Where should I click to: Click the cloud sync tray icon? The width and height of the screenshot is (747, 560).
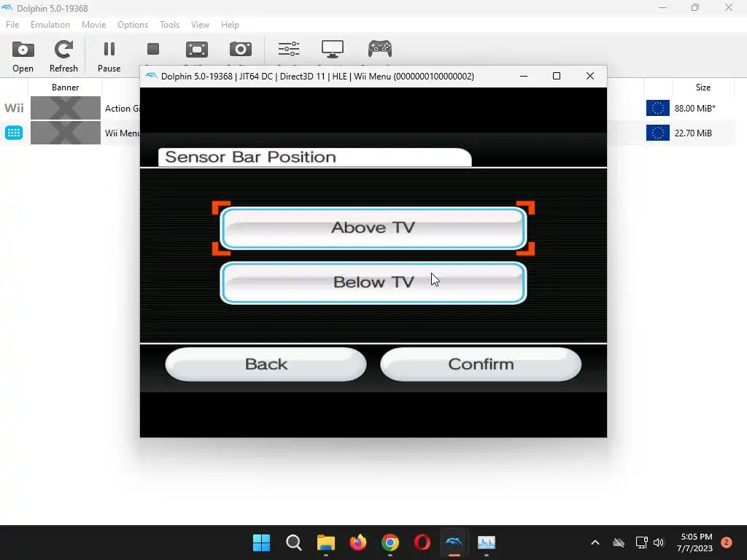tap(619, 542)
